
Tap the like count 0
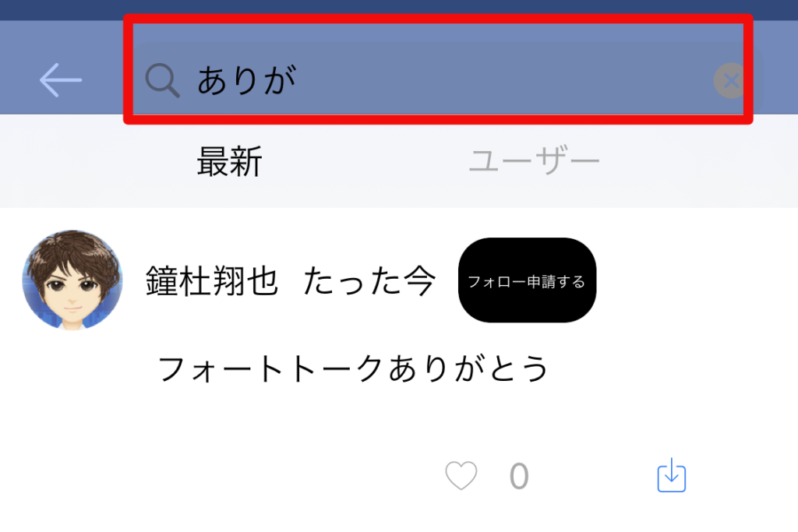pyautogui.click(x=519, y=476)
